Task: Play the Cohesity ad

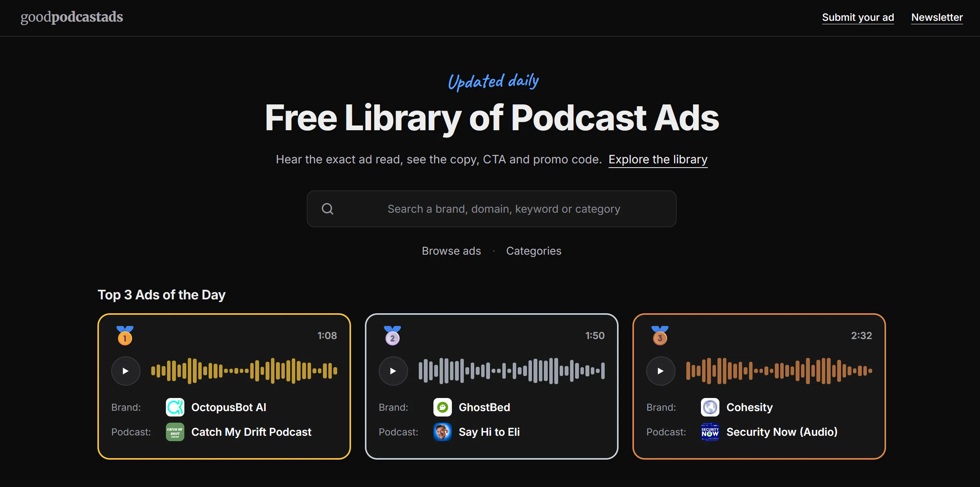Action: (x=661, y=371)
